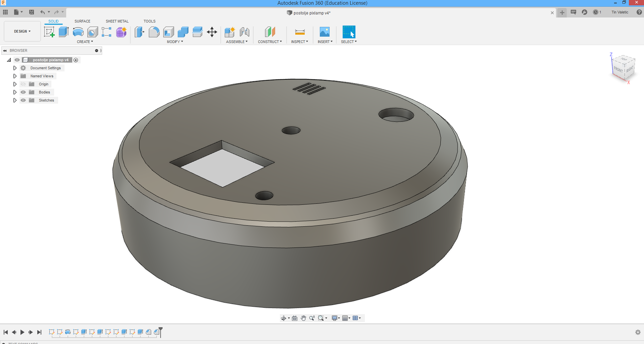Image resolution: width=644 pixels, height=344 pixels.
Task: Choose the Combine tool
Action: coord(183,32)
